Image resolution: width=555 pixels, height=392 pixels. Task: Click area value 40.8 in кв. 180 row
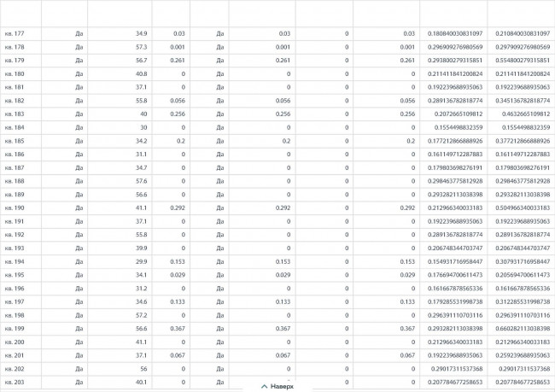coord(141,74)
